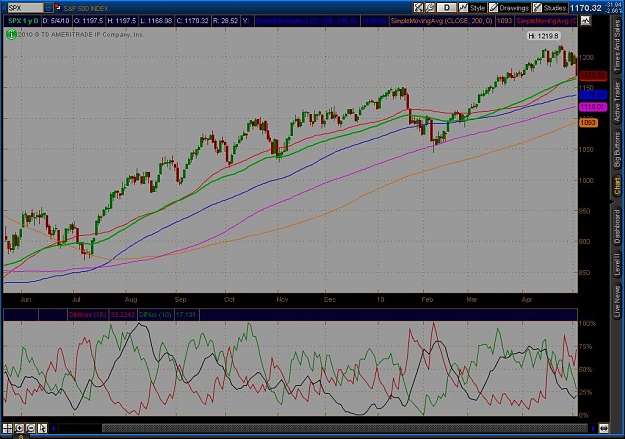Open the Drawings menu
Image resolution: width=625 pixels, height=439 pixels.
pos(509,8)
